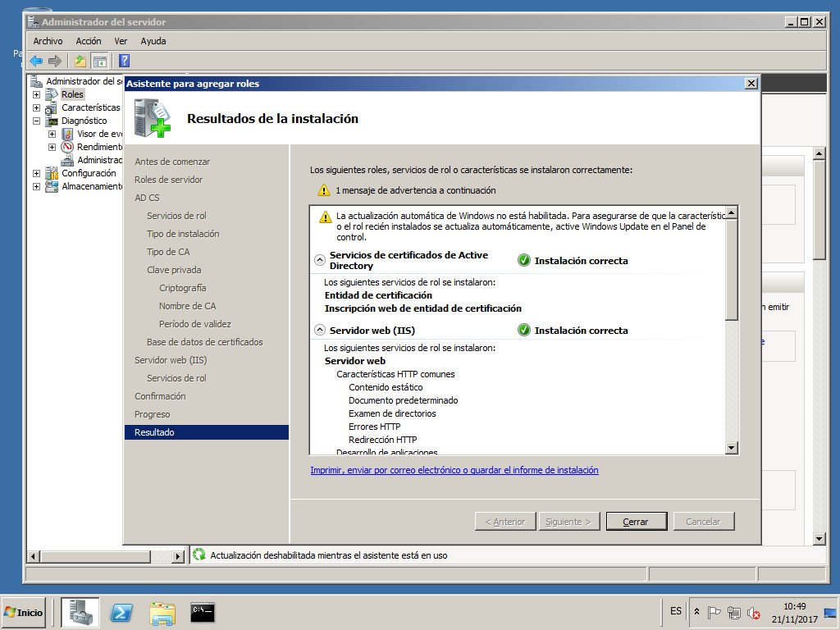Select the Visor de eventos icon

[x=67, y=134]
